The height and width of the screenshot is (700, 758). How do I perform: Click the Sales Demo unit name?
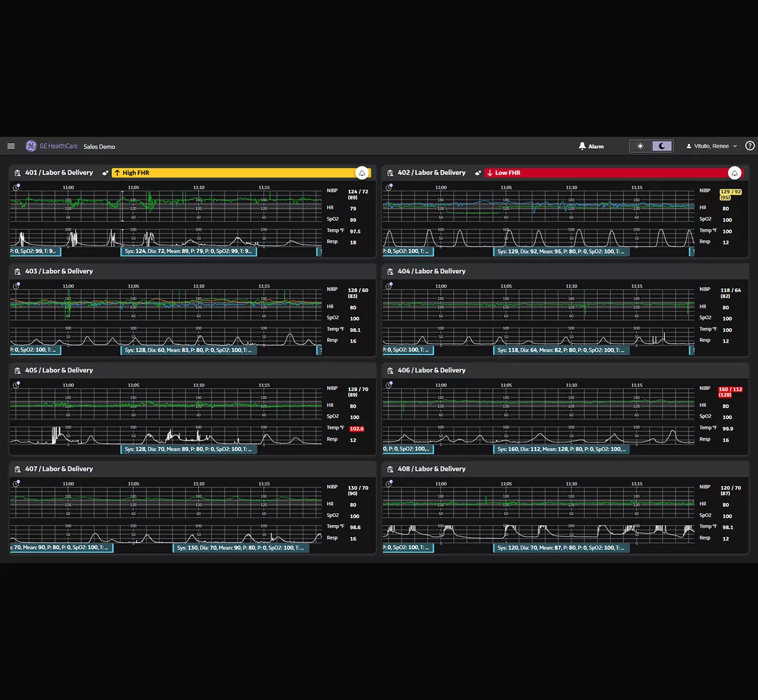tap(99, 147)
